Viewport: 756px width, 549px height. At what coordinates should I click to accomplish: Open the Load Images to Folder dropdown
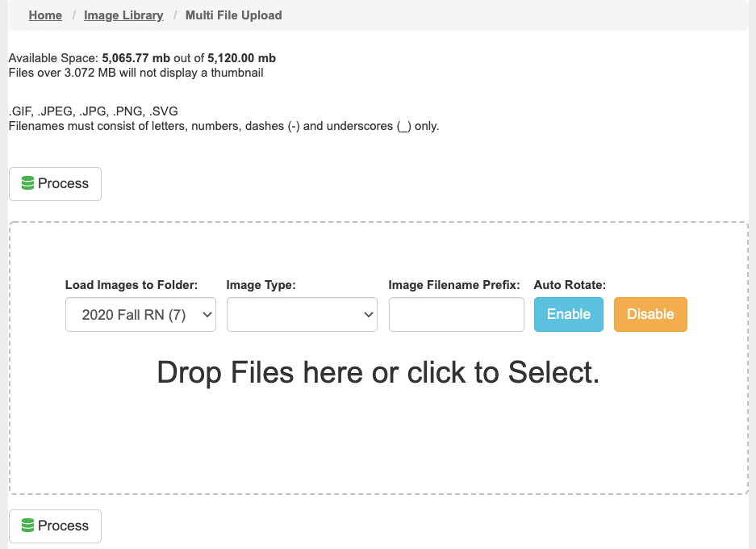(140, 315)
